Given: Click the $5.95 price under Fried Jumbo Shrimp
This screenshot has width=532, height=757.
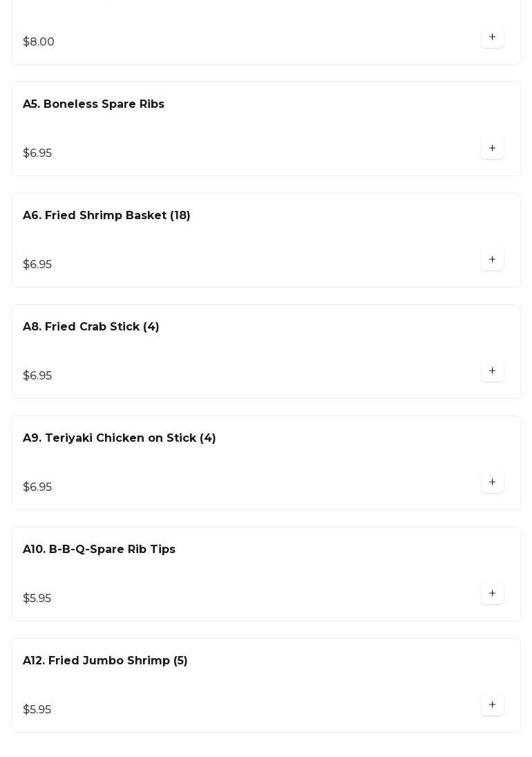Looking at the screenshot, I should 37,710.
